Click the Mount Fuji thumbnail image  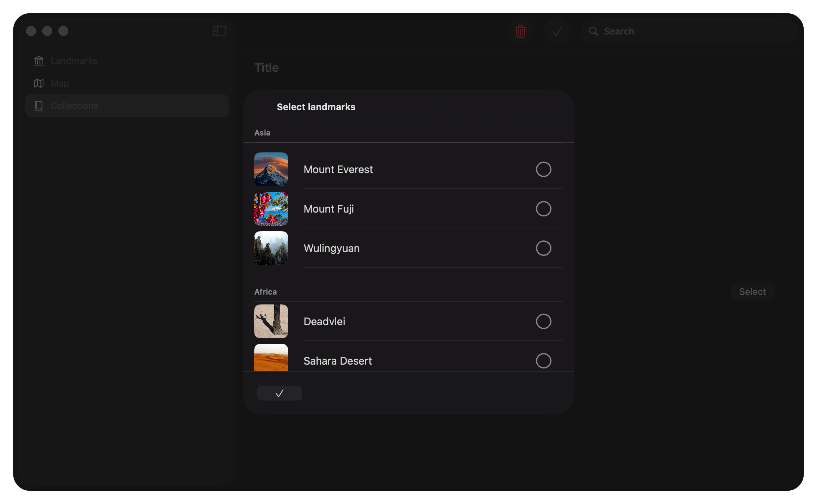(271, 209)
